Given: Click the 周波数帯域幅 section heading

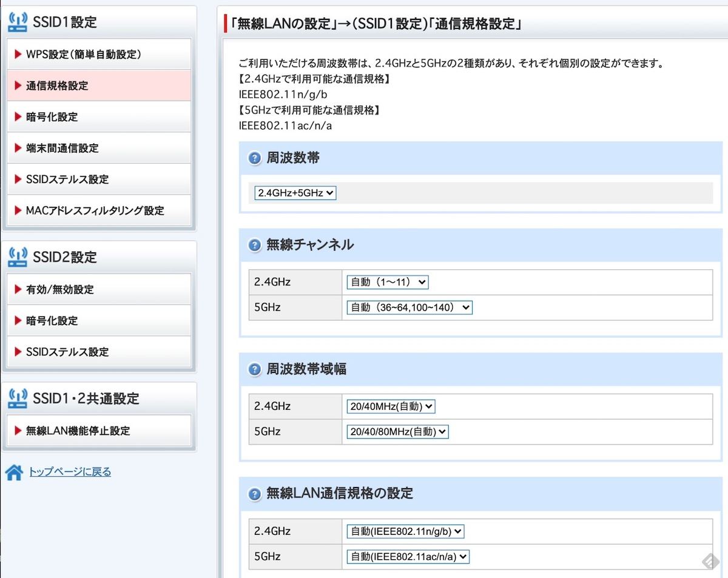Looking at the screenshot, I should click(x=306, y=369).
